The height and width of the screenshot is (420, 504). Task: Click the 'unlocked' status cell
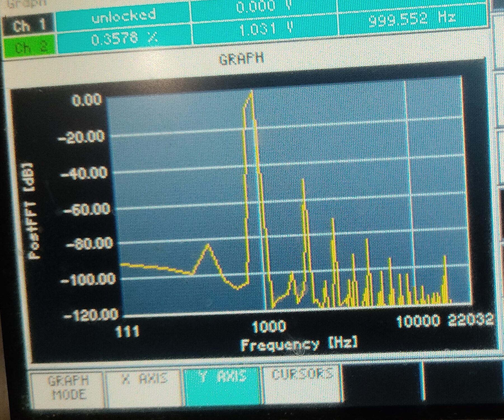124,17
